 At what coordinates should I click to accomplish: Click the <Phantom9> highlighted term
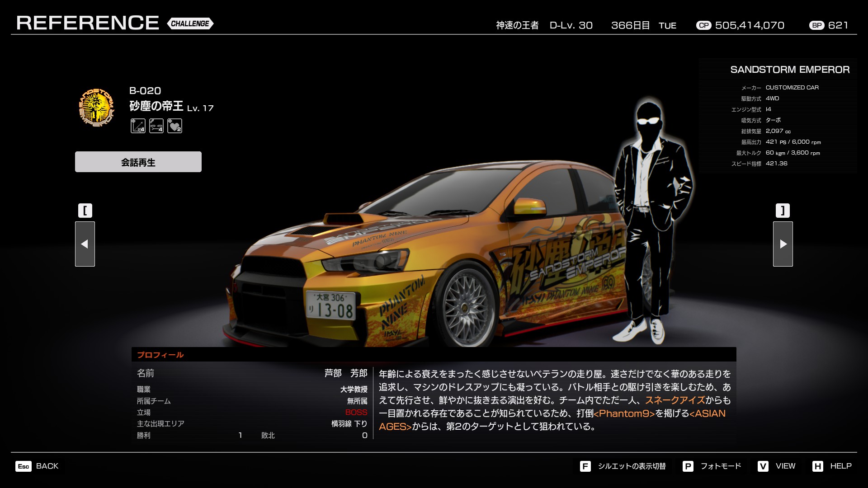click(x=624, y=413)
